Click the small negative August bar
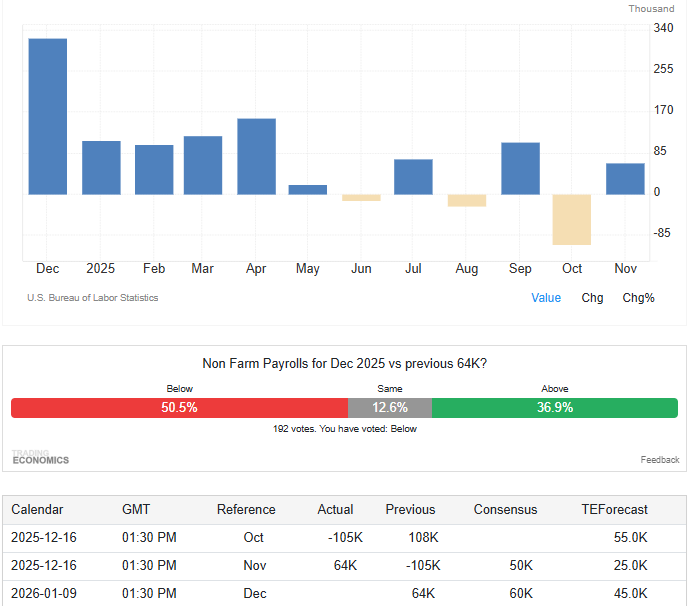 (466, 200)
